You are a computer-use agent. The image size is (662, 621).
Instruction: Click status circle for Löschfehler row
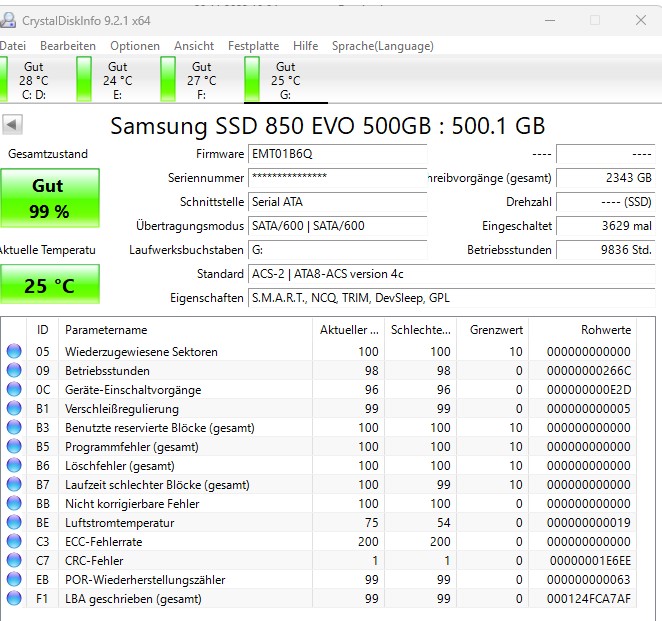[14, 465]
